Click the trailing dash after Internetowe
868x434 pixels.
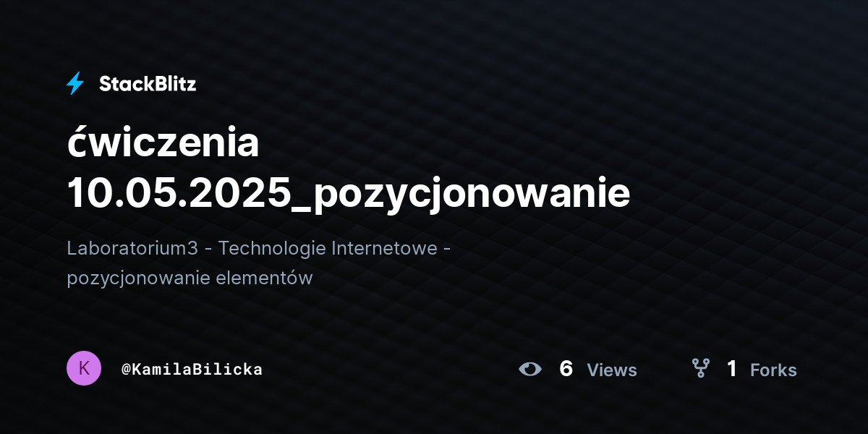[x=447, y=250]
